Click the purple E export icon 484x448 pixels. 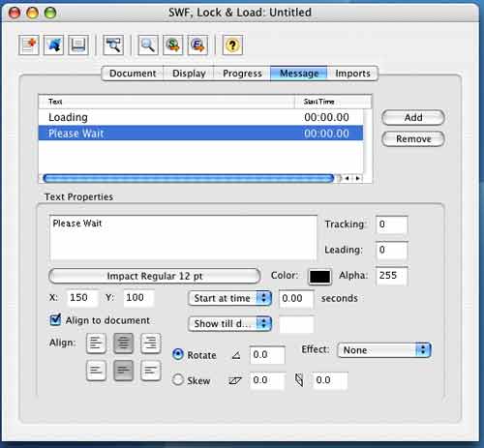pyautogui.click(x=197, y=45)
